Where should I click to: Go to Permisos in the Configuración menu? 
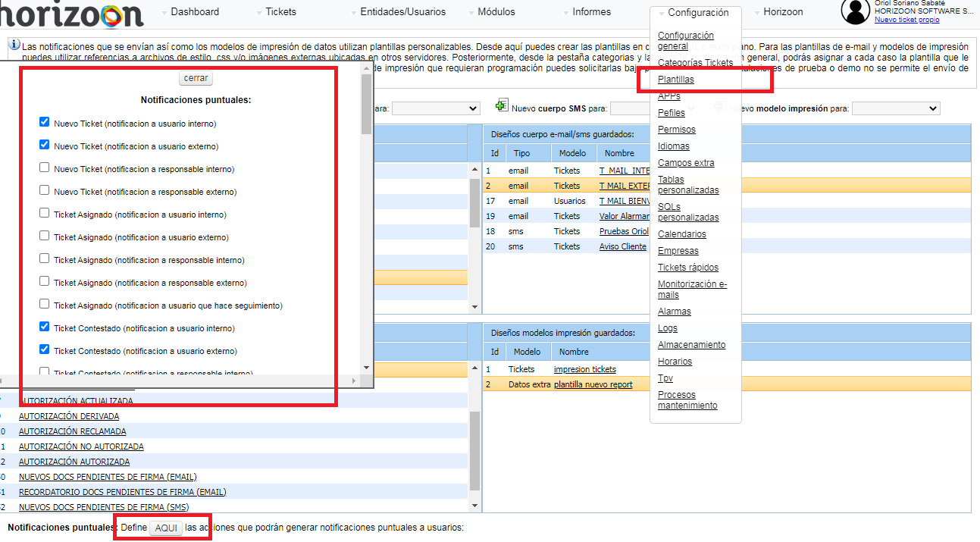point(677,130)
